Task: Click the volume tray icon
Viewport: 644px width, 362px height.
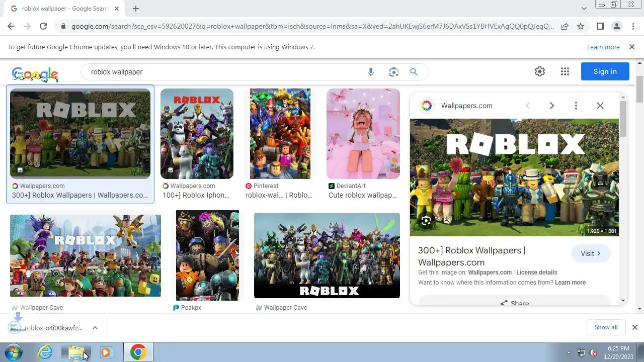Action: (593, 352)
